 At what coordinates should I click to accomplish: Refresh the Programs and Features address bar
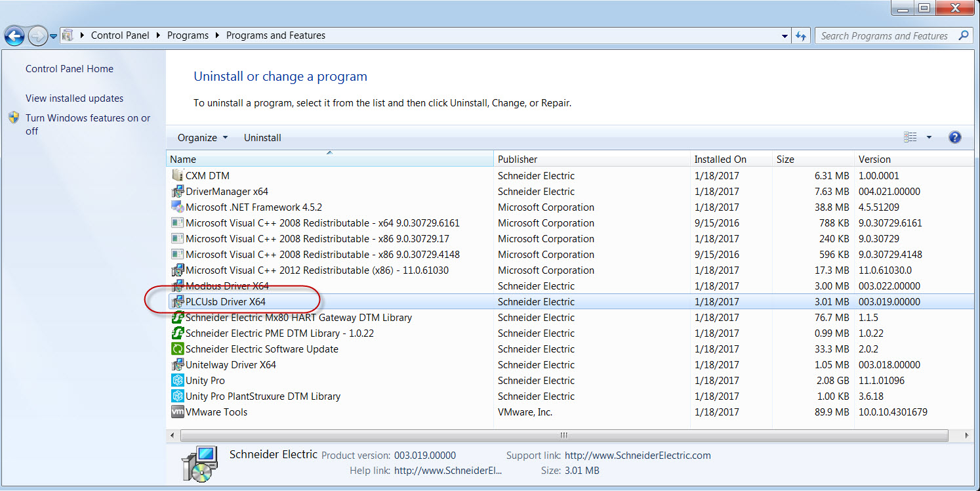(x=801, y=35)
